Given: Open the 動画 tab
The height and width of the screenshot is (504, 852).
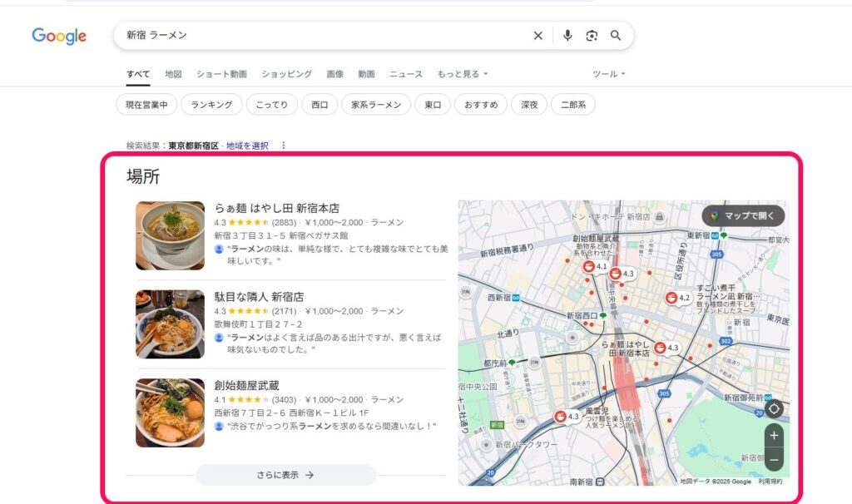Looking at the screenshot, I should click(x=366, y=74).
